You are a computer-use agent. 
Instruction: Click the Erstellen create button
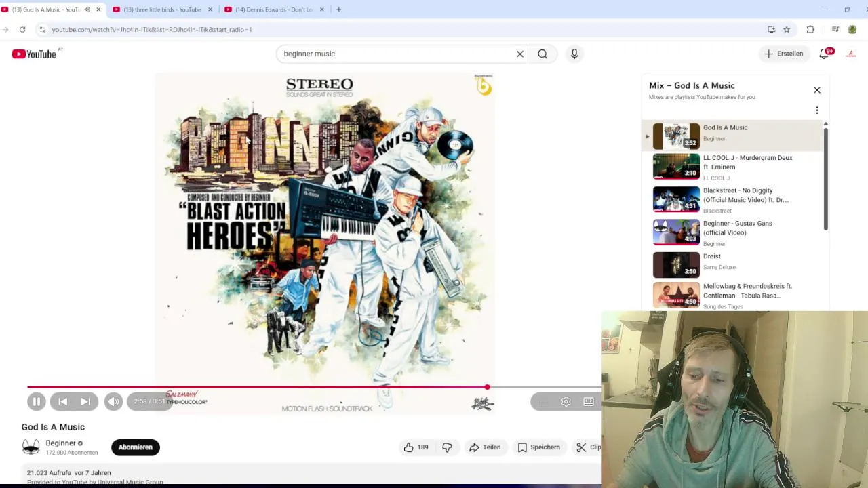click(x=784, y=54)
